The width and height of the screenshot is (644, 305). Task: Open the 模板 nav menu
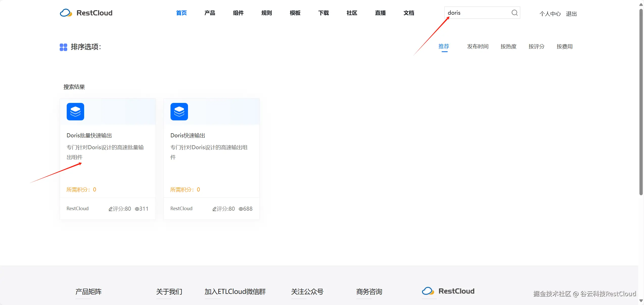click(x=295, y=13)
